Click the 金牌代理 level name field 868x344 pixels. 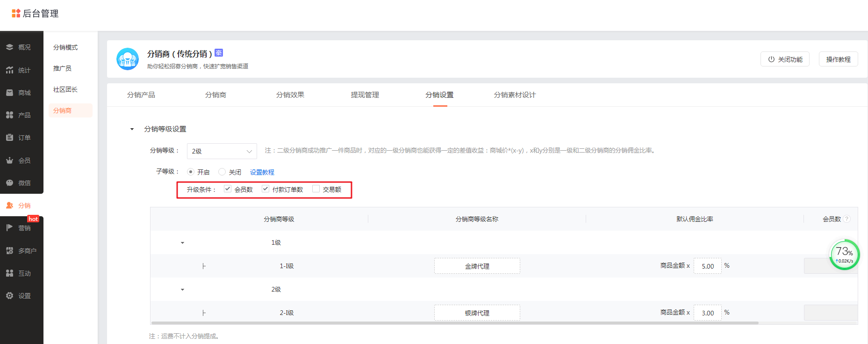[x=477, y=266]
